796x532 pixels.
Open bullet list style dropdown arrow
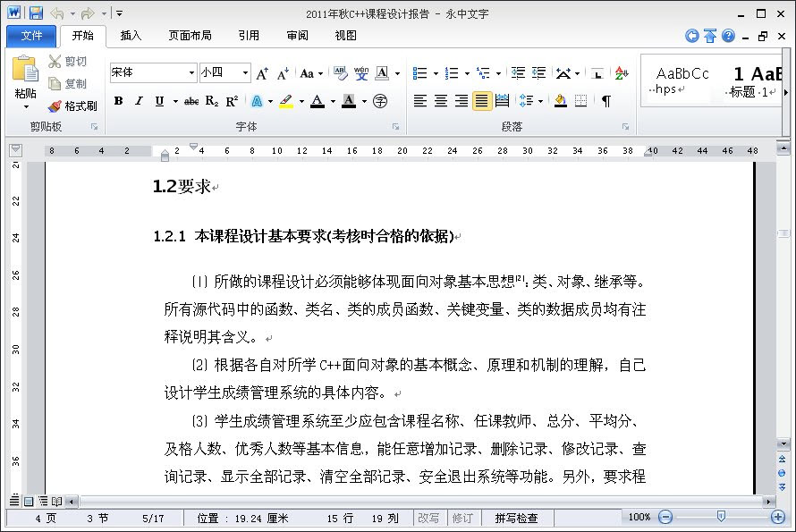pos(436,74)
